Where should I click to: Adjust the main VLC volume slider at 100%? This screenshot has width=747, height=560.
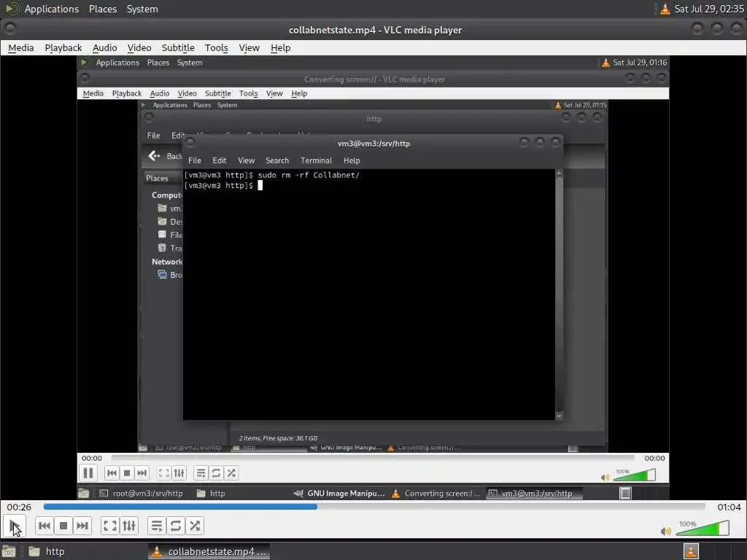pos(703,528)
